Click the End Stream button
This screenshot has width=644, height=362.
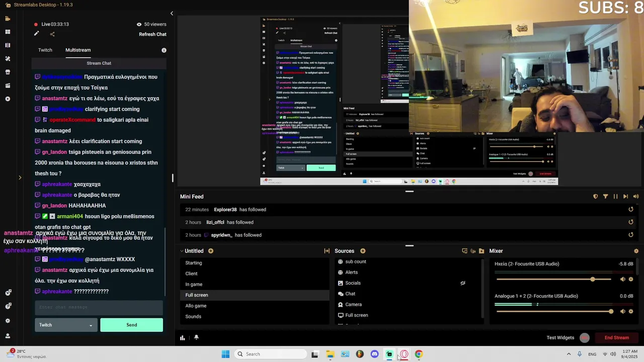616,338
